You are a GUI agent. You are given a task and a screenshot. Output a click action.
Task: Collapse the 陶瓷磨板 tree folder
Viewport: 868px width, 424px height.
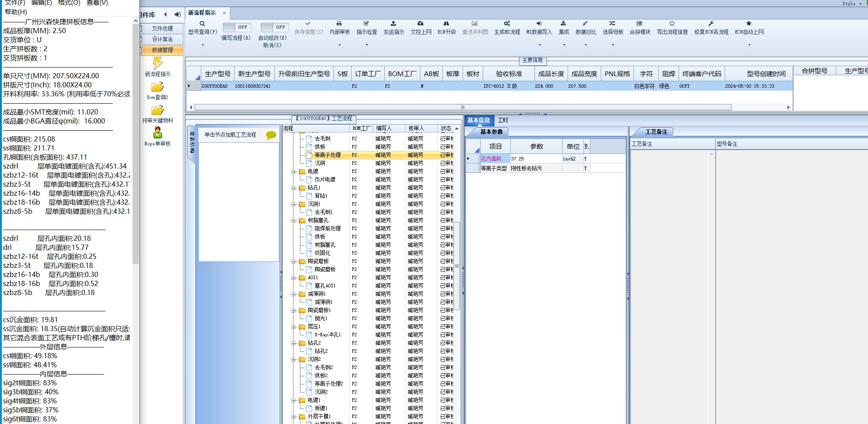pos(294,261)
